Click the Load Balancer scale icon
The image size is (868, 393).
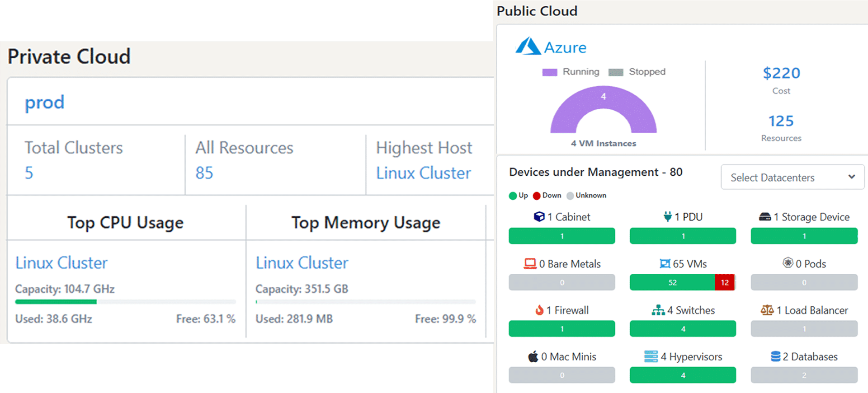767,310
